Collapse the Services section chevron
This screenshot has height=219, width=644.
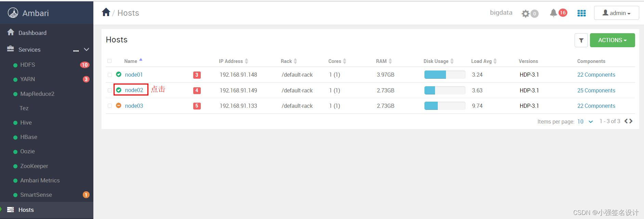[x=87, y=50]
